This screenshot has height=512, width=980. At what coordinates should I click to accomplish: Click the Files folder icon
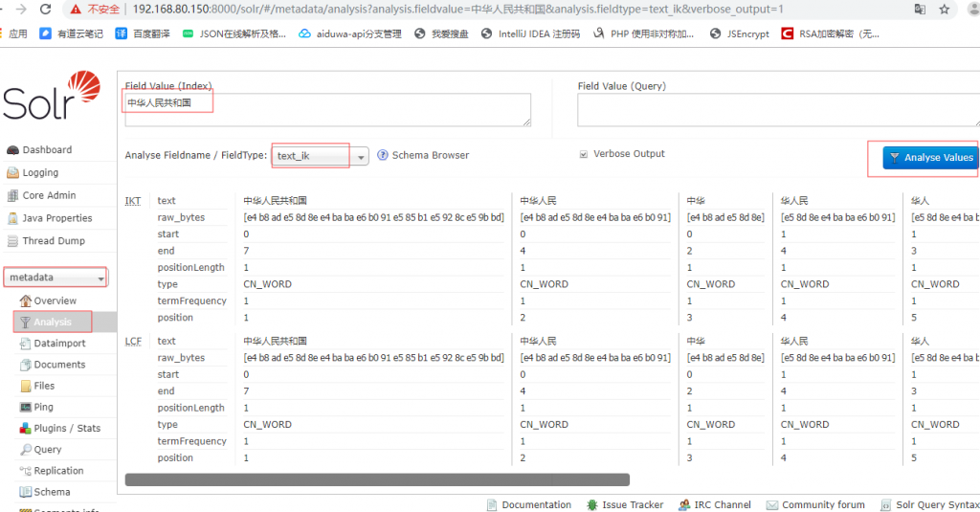point(25,387)
